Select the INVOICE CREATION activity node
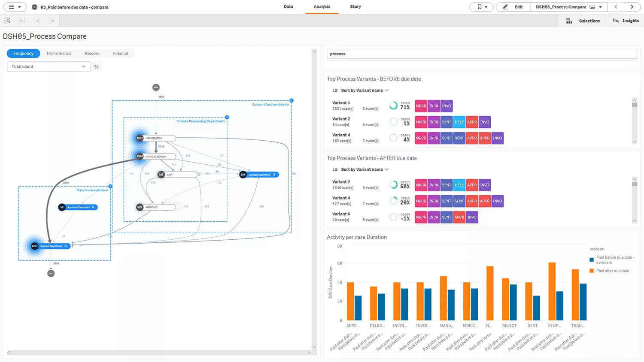The height and width of the screenshot is (362, 644). tap(155, 156)
